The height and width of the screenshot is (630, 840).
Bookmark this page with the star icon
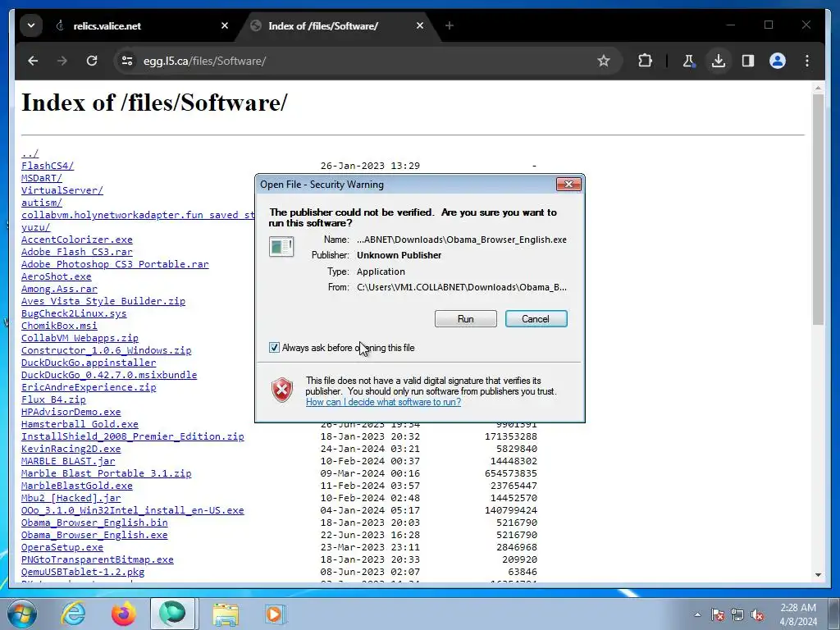tap(604, 61)
